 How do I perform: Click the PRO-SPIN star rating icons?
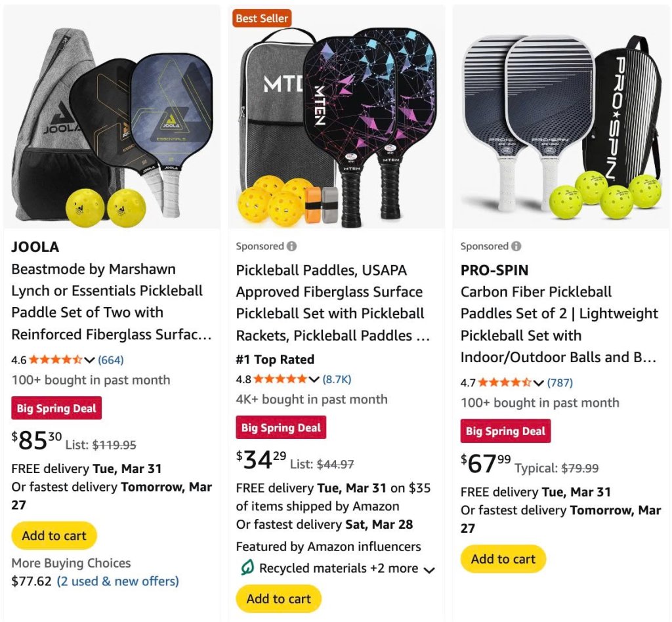click(x=505, y=383)
